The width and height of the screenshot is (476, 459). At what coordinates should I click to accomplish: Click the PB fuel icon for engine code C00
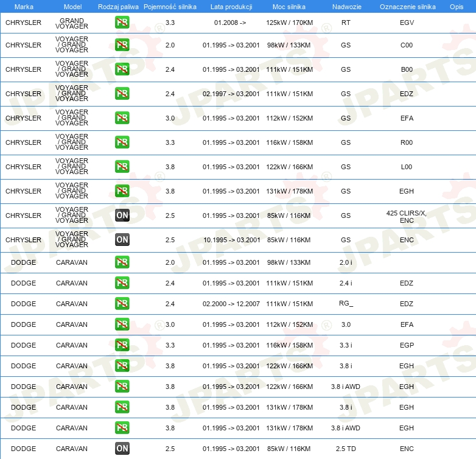(122, 45)
